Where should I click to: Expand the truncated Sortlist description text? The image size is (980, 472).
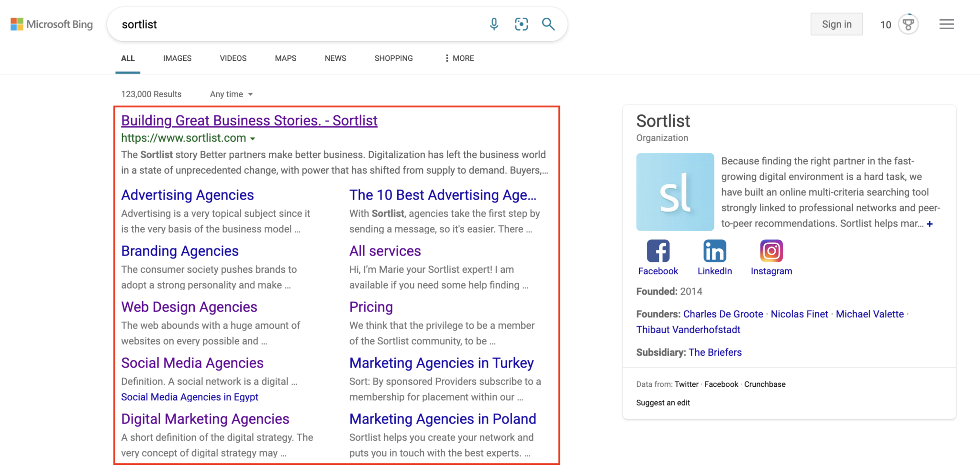pyautogui.click(x=931, y=224)
